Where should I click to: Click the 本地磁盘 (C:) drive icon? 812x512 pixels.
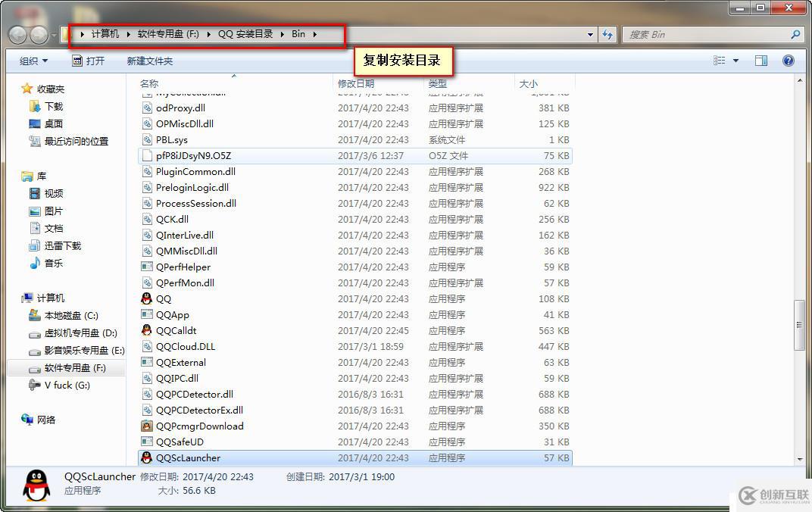pyautogui.click(x=35, y=315)
